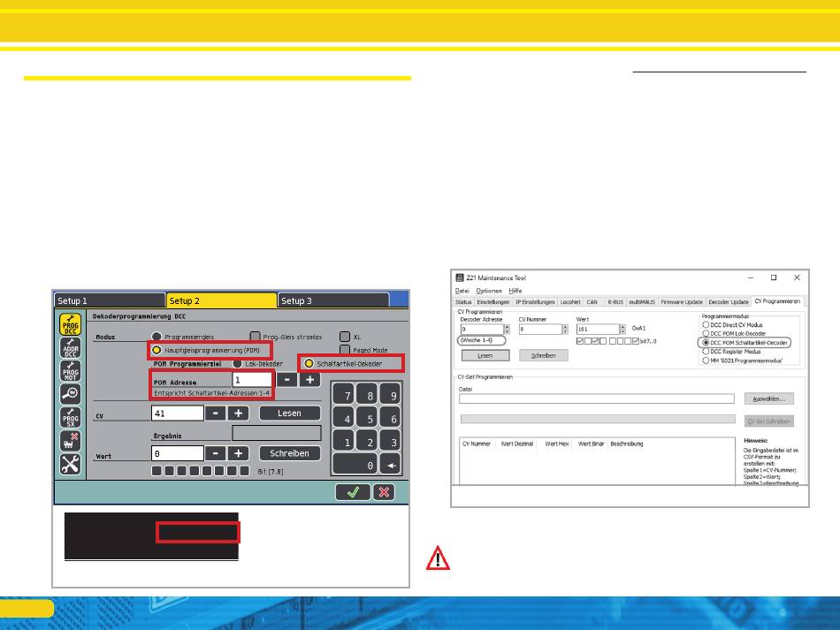Click the CV-Set progress bar
The image size is (840, 630).
click(x=597, y=420)
